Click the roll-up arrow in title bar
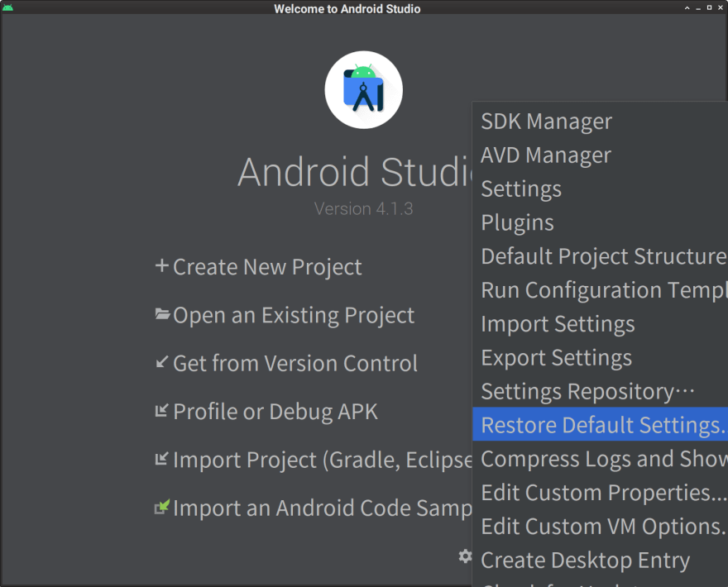Image resolution: width=728 pixels, height=587 pixels. [687, 7]
